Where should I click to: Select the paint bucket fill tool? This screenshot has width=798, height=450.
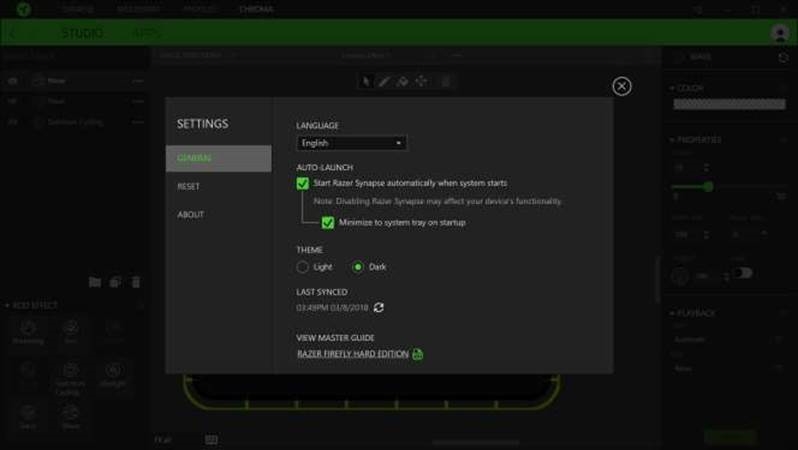pyautogui.click(x=403, y=81)
